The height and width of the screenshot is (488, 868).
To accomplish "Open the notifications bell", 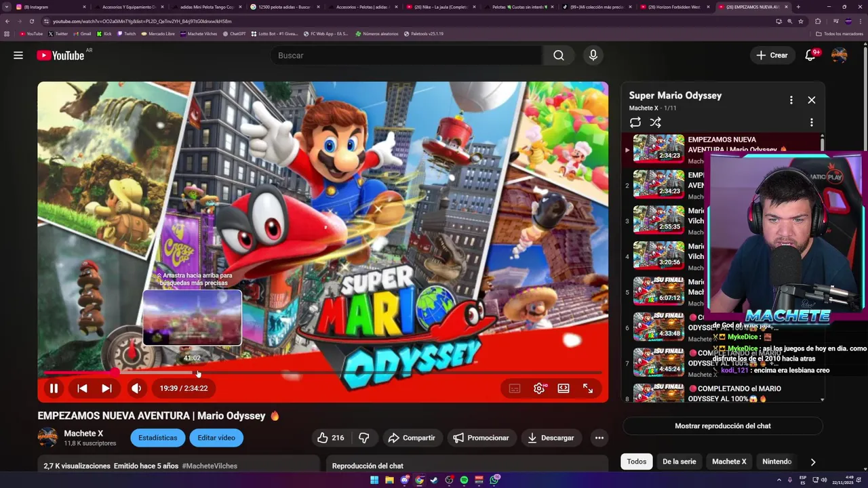I will point(810,56).
